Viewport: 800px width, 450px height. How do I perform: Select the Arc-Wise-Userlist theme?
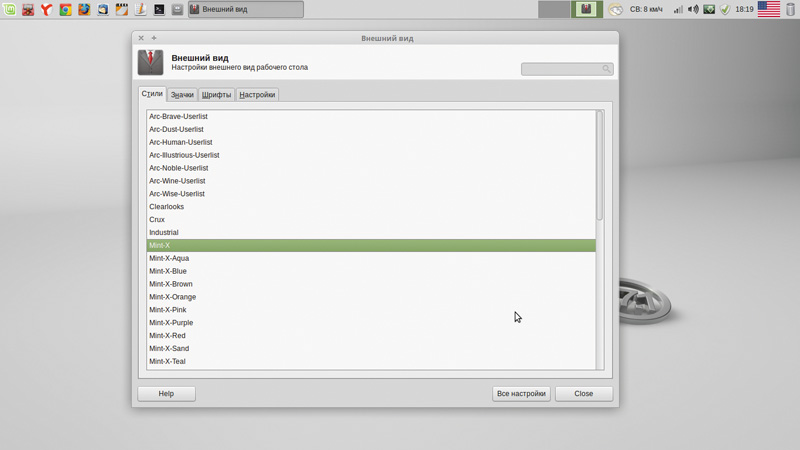pyautogui.click(x=371, y=194)
